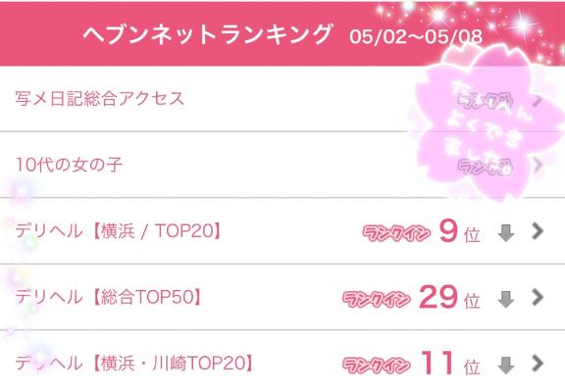Click the pink cherry blossom stamp
565x392 pixels.
[488, 122]
